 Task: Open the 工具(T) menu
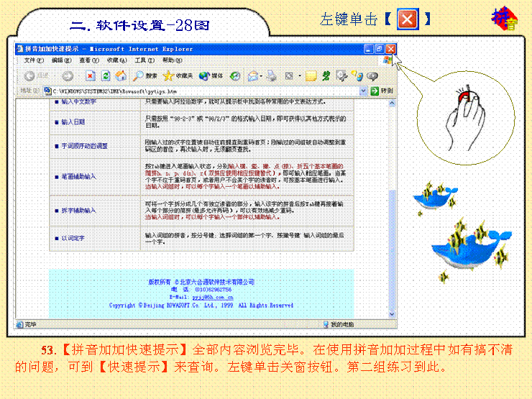(x=145, y=60)
